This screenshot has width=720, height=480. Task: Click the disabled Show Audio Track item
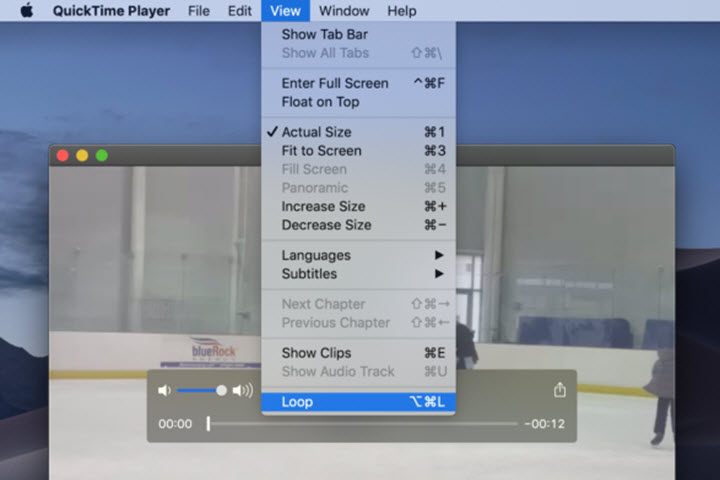359,371
